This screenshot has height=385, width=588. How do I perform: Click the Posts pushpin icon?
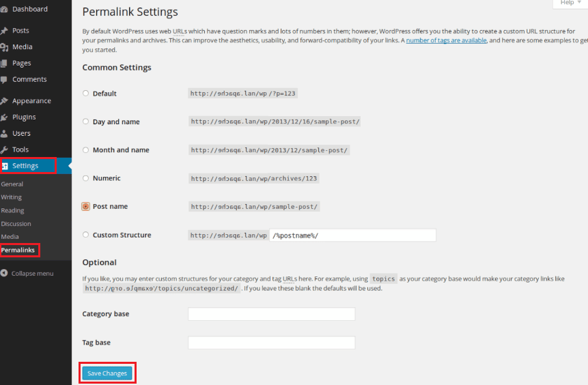tap(3, 31)
